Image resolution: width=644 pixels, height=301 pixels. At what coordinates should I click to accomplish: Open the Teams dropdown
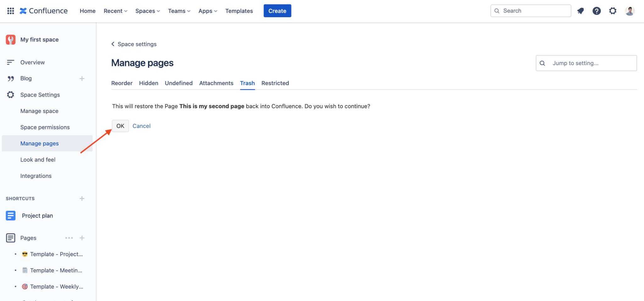point(179,11)
